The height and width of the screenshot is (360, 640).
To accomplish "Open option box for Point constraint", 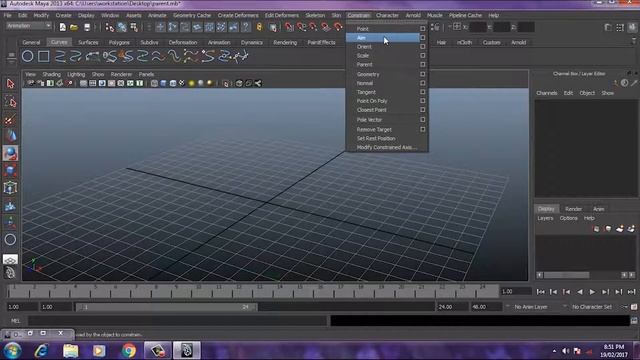I will point(422,29).
